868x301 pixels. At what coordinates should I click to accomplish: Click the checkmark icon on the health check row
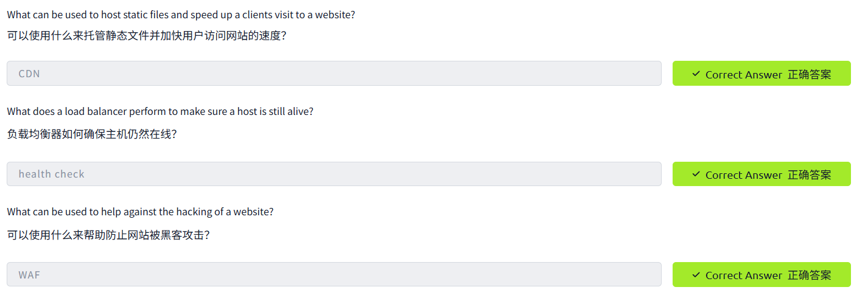696,174
